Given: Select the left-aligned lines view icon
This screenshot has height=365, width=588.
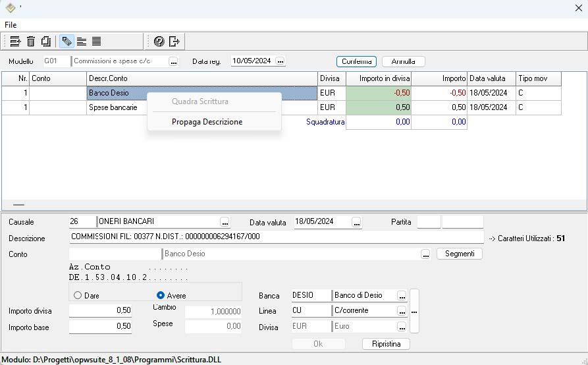Looking at the screenshot, I should click(82, 42).
